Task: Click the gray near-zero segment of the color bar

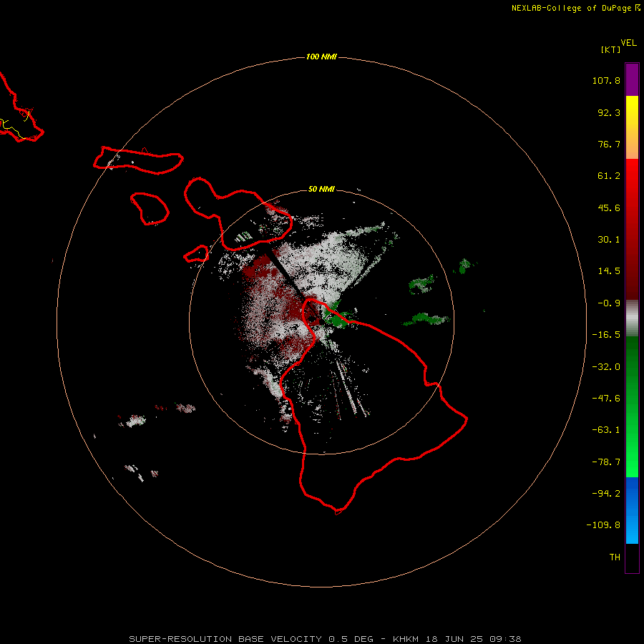Action: (x=632, y=318)
